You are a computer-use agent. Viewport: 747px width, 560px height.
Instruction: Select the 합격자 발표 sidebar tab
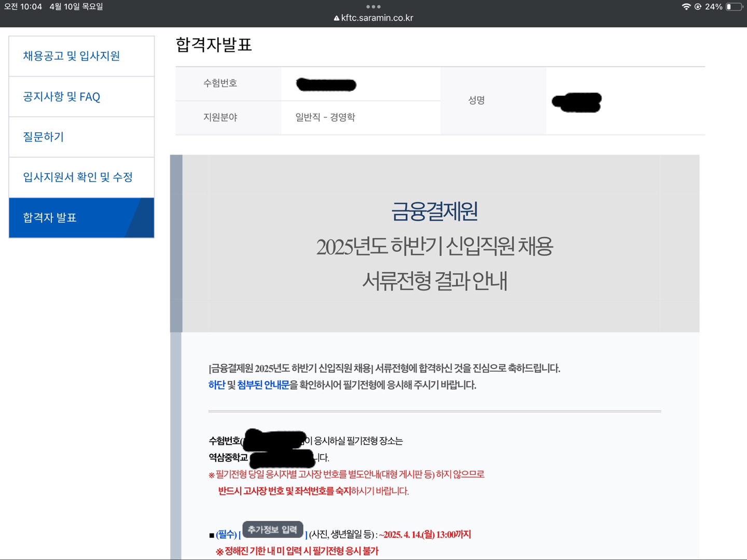click(x=50, y=218)
